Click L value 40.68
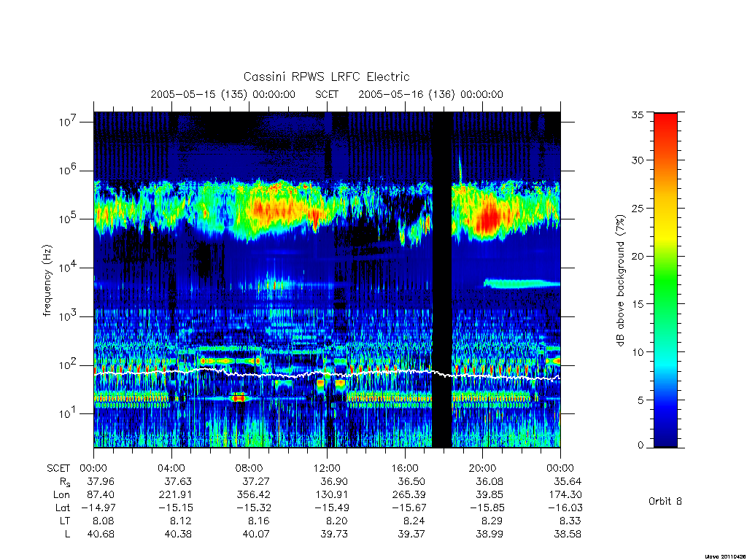This screenshot has width=747, height=560. click(101, 534)
